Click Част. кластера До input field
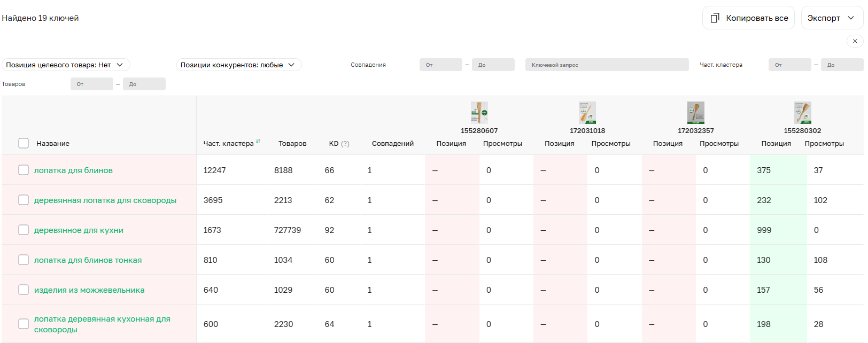868x343 pixels. pos(841,65)
